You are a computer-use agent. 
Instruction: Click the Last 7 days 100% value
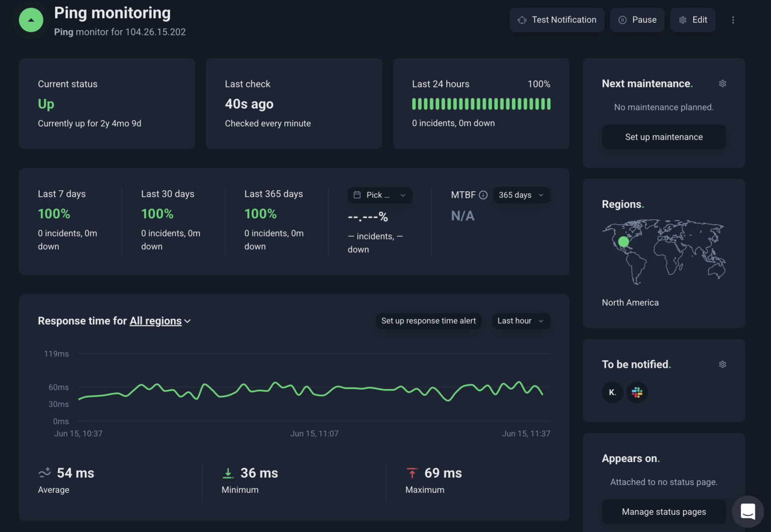54,214
